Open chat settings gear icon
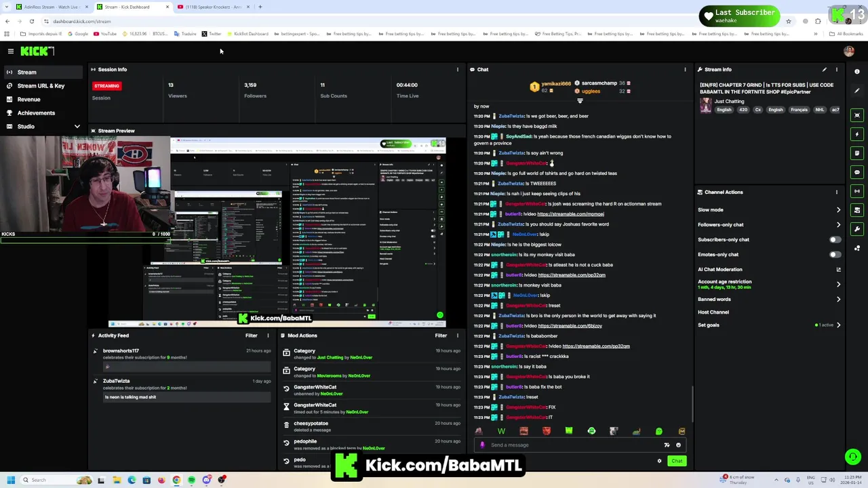Image resolution: width=868 pixels, height=488 pixels. click(659, 461)
